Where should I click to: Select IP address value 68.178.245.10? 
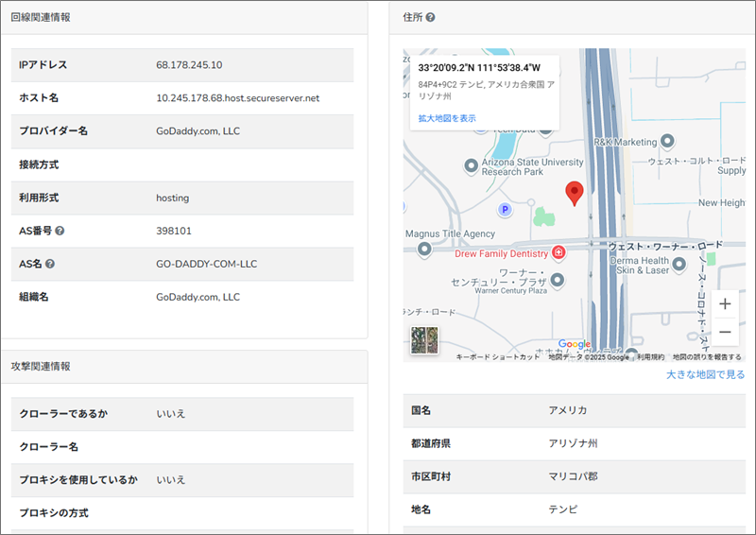[x=189, y=65]
